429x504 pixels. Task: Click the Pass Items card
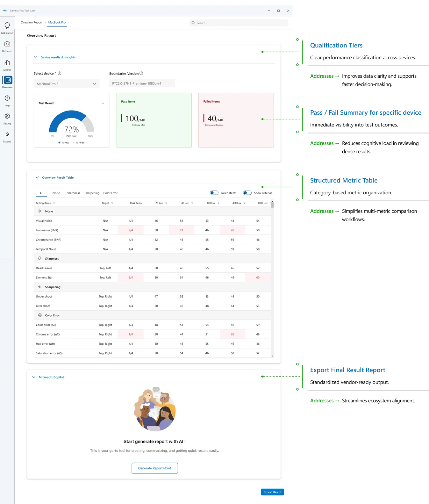(154, 120)
